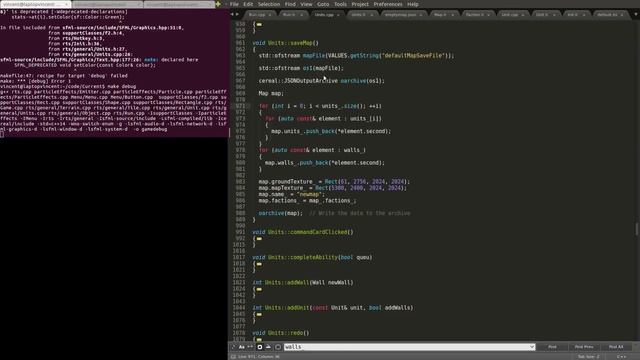Open the Edit menu
The width and height of the screenshot is (640, 360).
pos(248,4)
